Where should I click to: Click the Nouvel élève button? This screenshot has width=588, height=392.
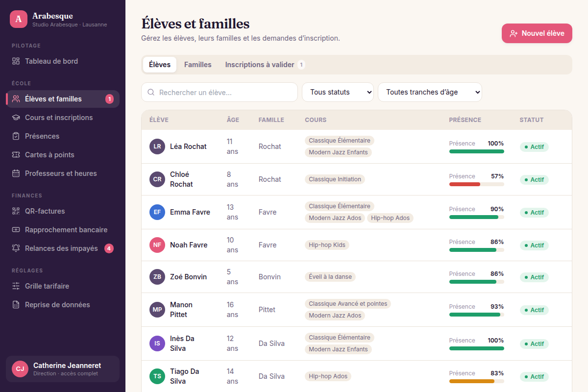[537, 33]
